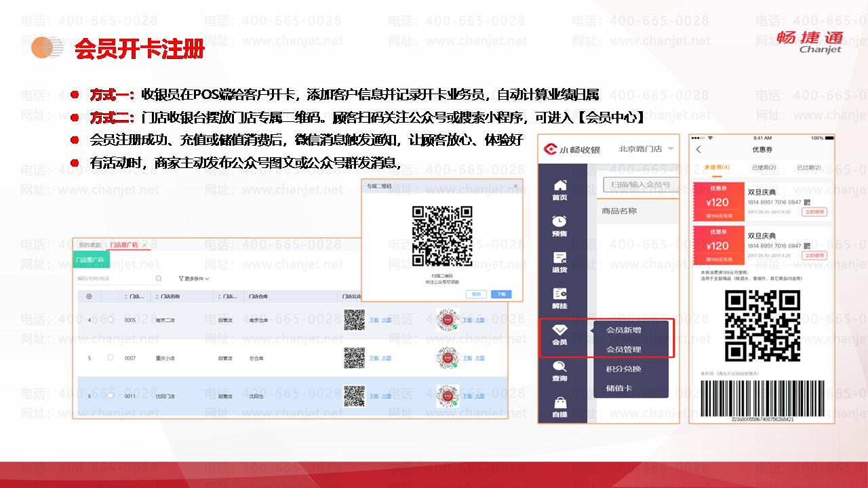Click the 门店仓库 column header
This screenshot has height=488, width=868.
(x=258, y=296)
